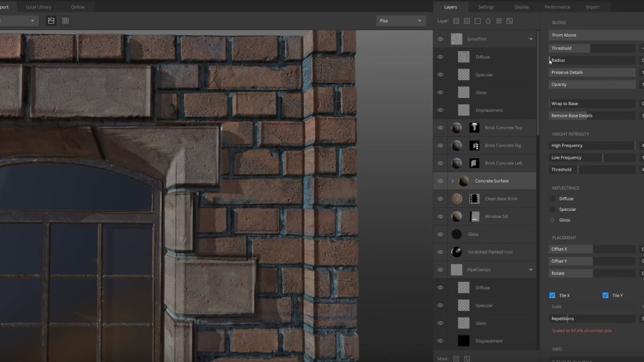Add a liquid layer with droplet icon
Screen dimensions: 644x362
tap(488, 21)
